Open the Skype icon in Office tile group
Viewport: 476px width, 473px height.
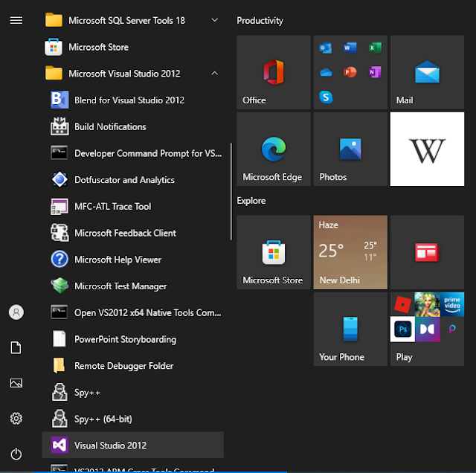click(x=326, y=97)
